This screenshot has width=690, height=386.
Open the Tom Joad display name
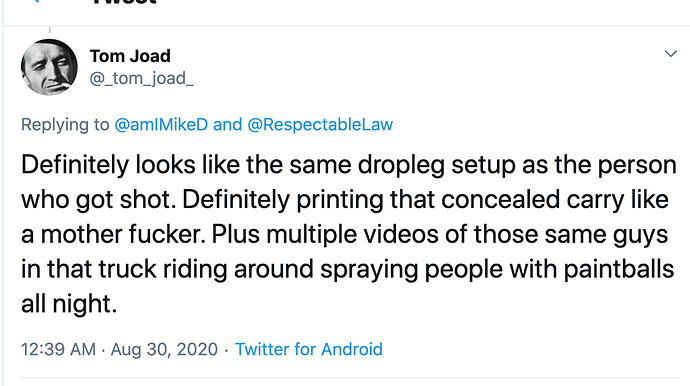(130, 56)
